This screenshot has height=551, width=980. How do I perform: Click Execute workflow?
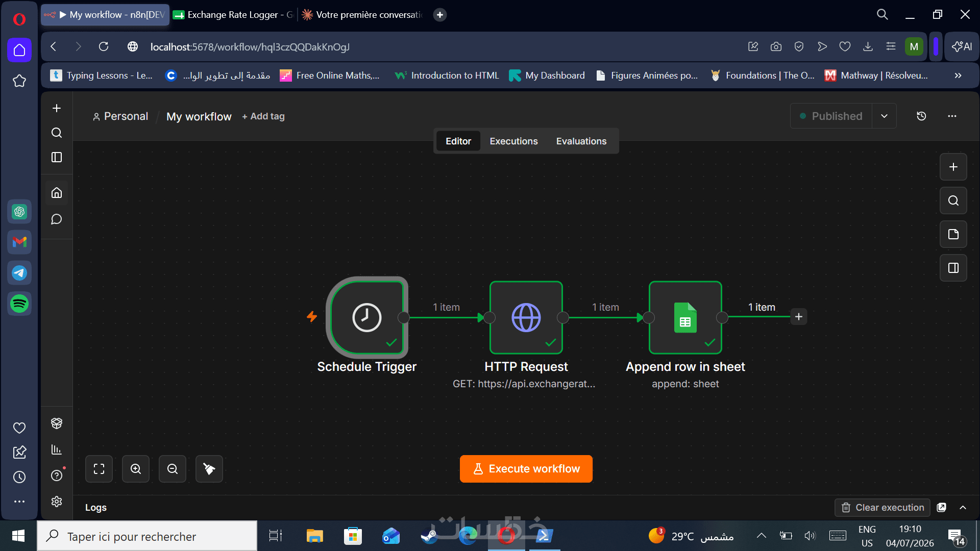(x=526, y=469)
